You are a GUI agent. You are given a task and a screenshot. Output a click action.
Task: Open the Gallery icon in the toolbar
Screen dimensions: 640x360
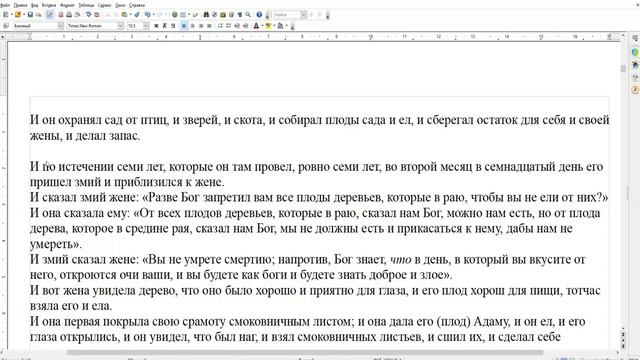(x=223, y=14)
